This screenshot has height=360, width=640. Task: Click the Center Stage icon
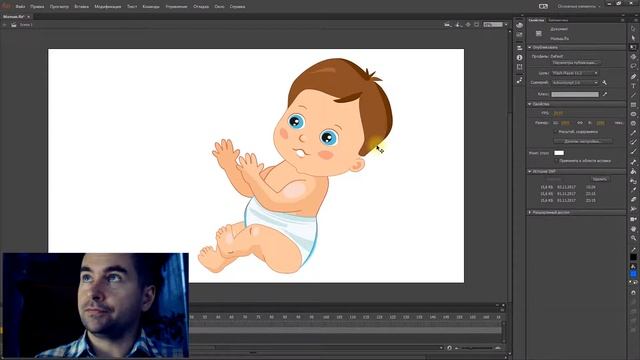pyautogui.click(x=468, y=25)
